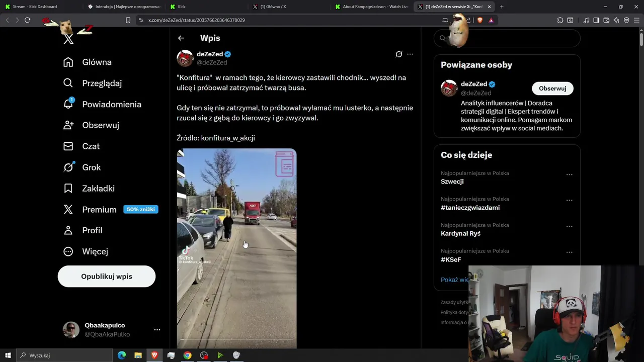
Task: Click the #KSeF trend
Action: click(x=451, y=260)
